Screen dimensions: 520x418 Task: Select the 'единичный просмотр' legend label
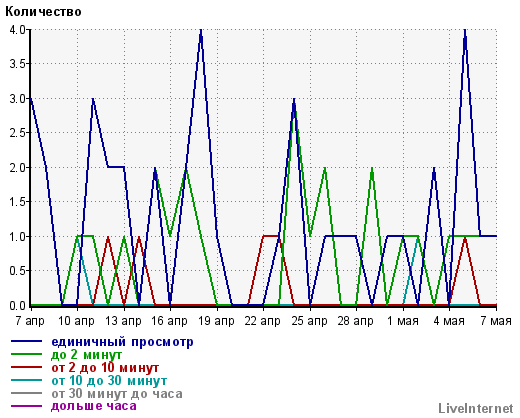coord(122,342)
